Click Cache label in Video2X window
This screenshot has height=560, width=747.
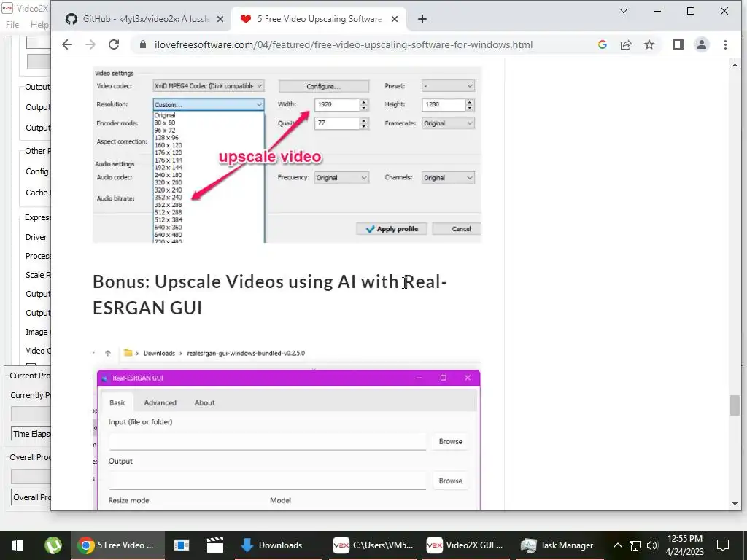pos(37,192)
